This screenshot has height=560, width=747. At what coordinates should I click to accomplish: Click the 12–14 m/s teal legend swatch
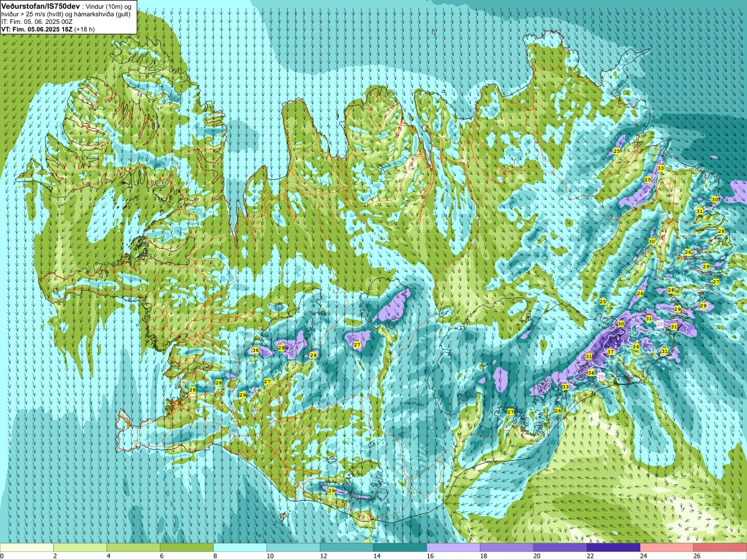[x=347, y=548]
